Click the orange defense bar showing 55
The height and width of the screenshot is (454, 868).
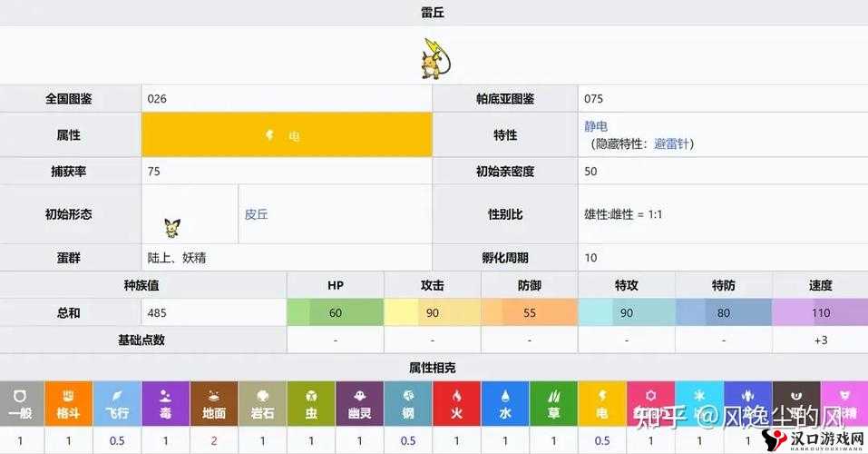click(x=529, y=312)
